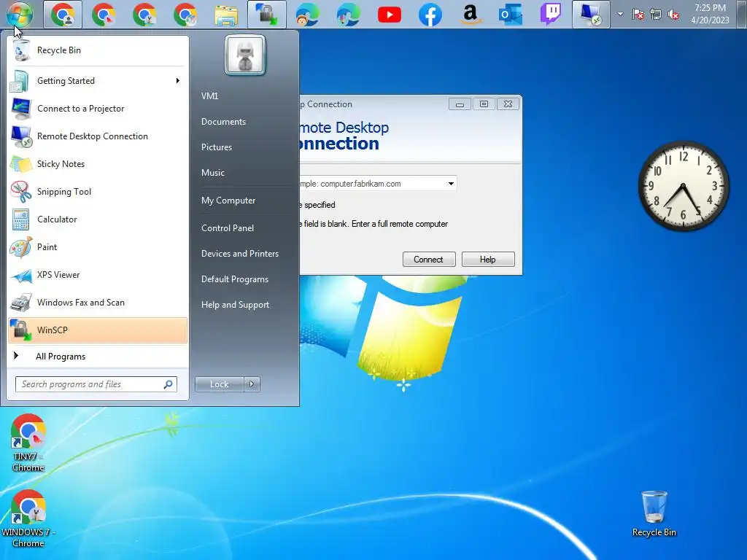The height and width of the screenshot is (560, 747).
Task: Launch Facebook from the taskbar
Action: (430, 15)
